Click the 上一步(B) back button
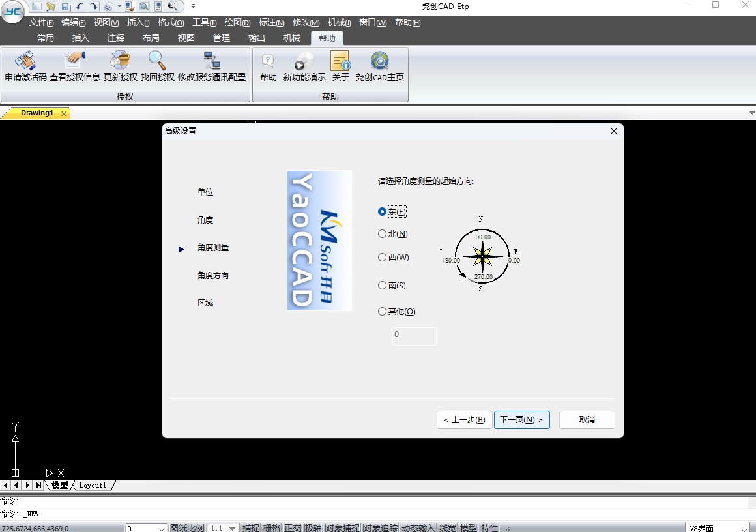 click(464, 420)
